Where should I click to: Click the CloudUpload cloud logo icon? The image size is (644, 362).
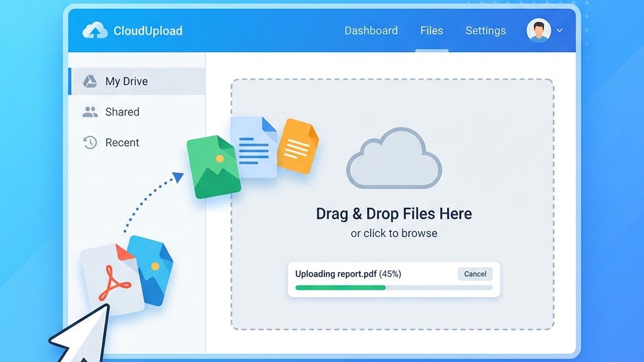94,30
